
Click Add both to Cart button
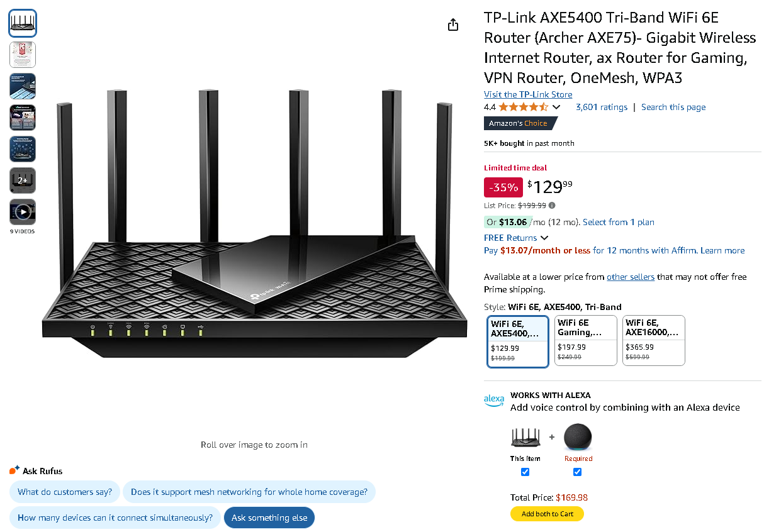pos(547,514)
